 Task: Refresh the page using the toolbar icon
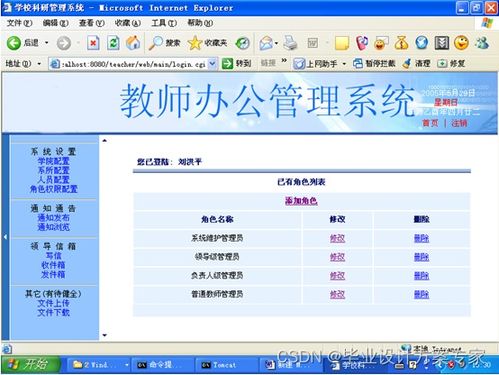(113, 43)
